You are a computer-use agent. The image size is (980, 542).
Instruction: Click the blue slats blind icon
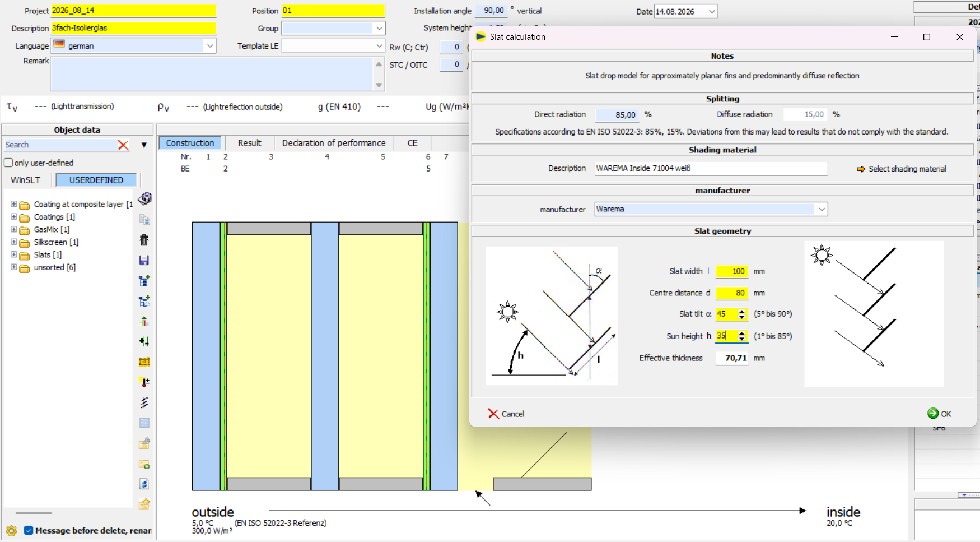coord(144,402)
